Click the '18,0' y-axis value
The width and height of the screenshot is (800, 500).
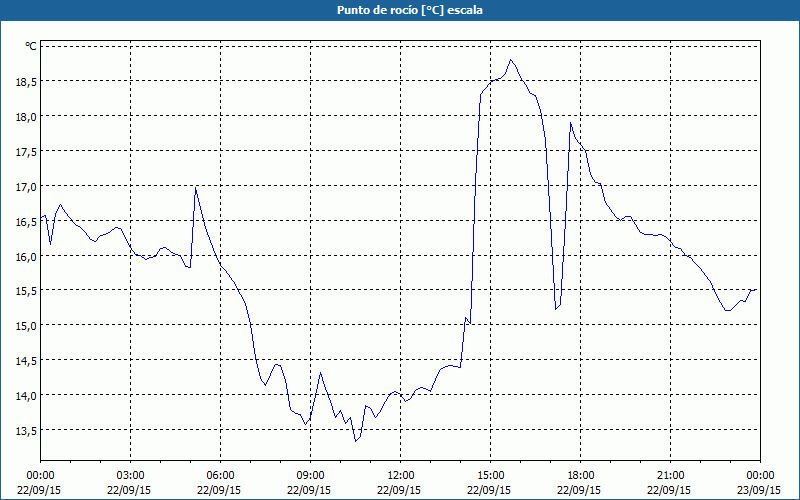pyautogui.click(x=26, y=116)
